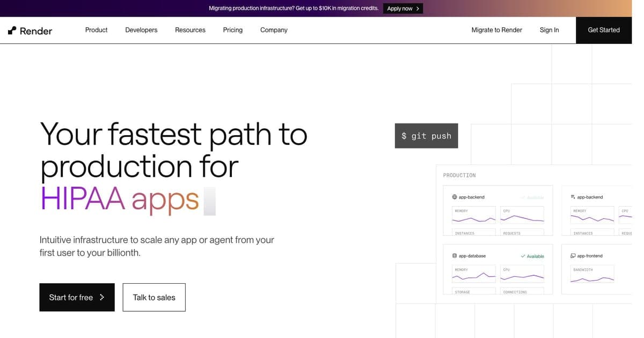This screenshot has height=338, width=644.
Task: Click the database icon beside app-database
Action: pyautogui.click(x=455, y=256)
